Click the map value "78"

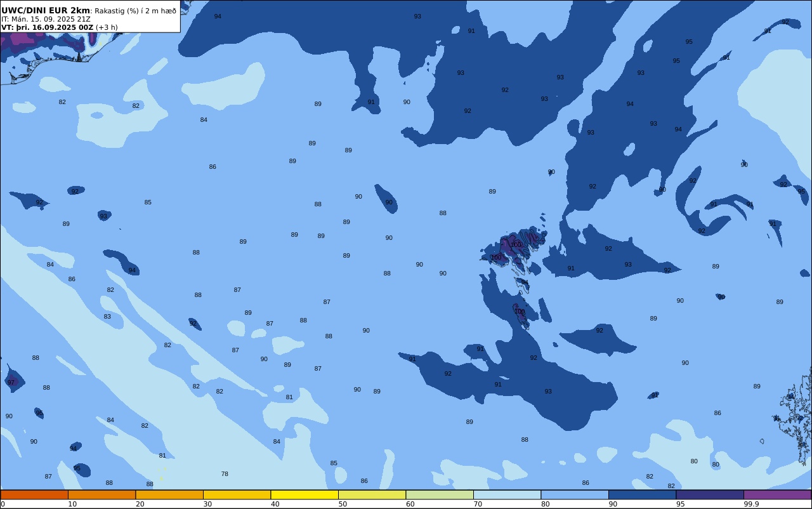click(225, 474)
